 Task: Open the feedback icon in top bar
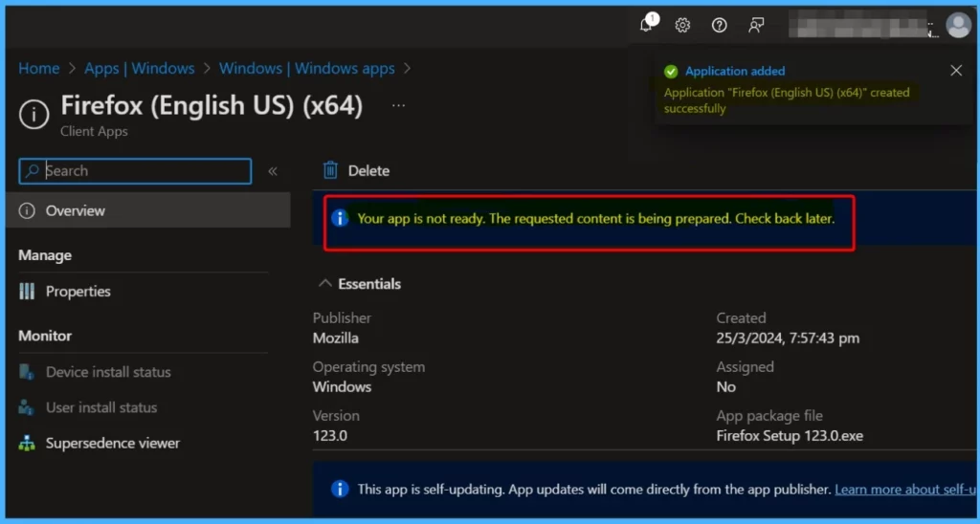click(x=756, y=25)
